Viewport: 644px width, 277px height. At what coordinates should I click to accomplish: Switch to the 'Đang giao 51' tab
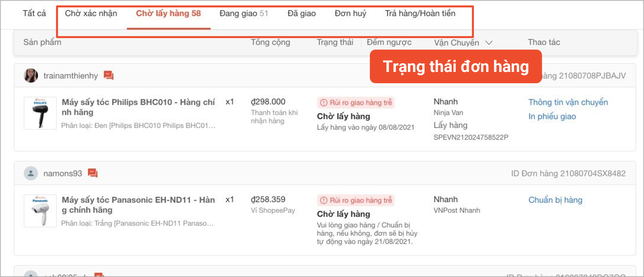pos(244,13)
